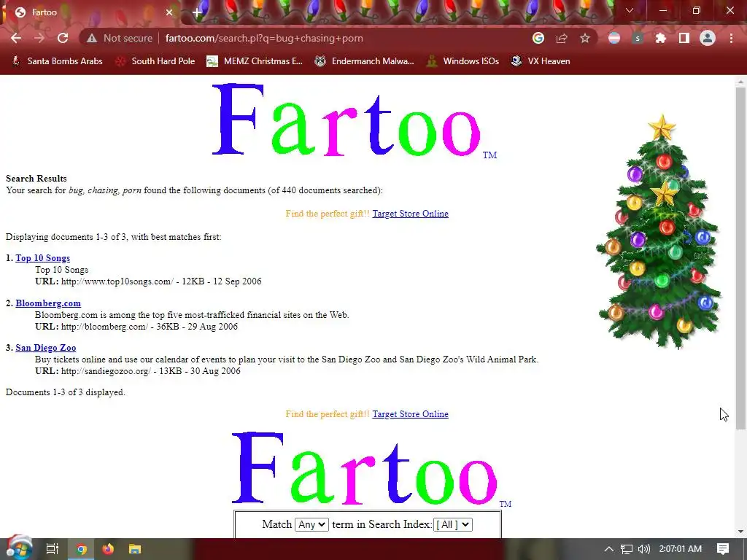Close the Fartoo tab
This screenshot has height=560, width=747.
[x=169, y=12]
